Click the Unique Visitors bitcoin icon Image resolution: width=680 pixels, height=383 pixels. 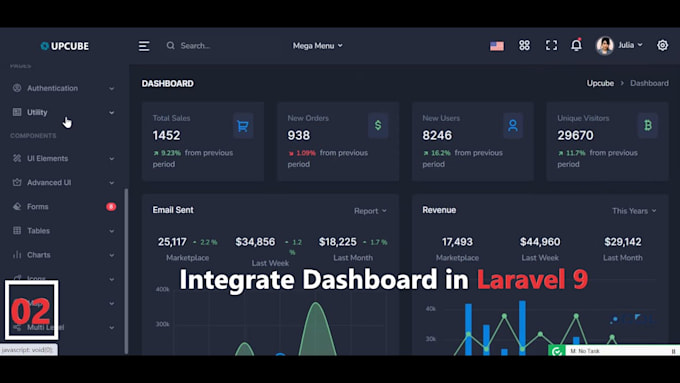tap(647, 126)
